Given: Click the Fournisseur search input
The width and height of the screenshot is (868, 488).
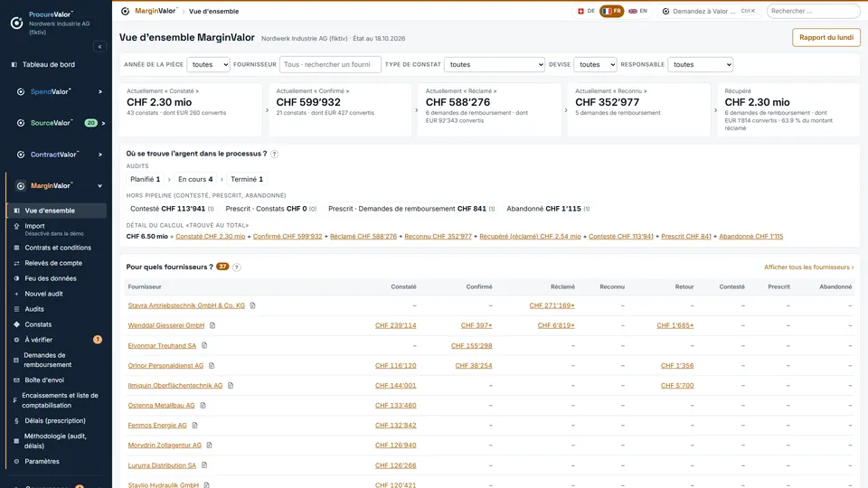Looking at the screenshot, I should [330, 65].
